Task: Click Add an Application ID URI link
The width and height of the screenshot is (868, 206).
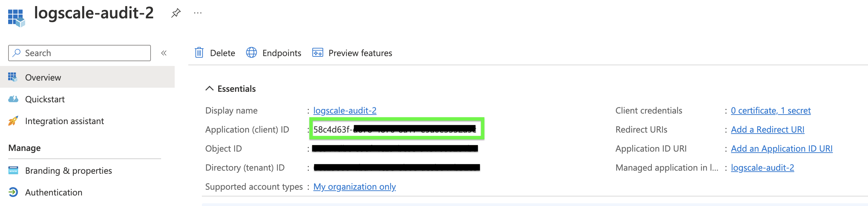Action: click(781, 149)
